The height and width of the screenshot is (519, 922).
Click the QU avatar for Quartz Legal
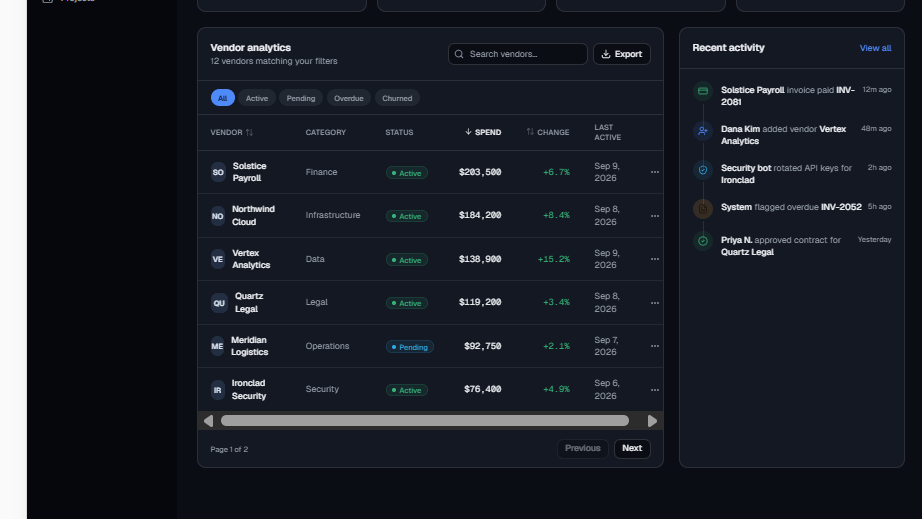point(219,303)
